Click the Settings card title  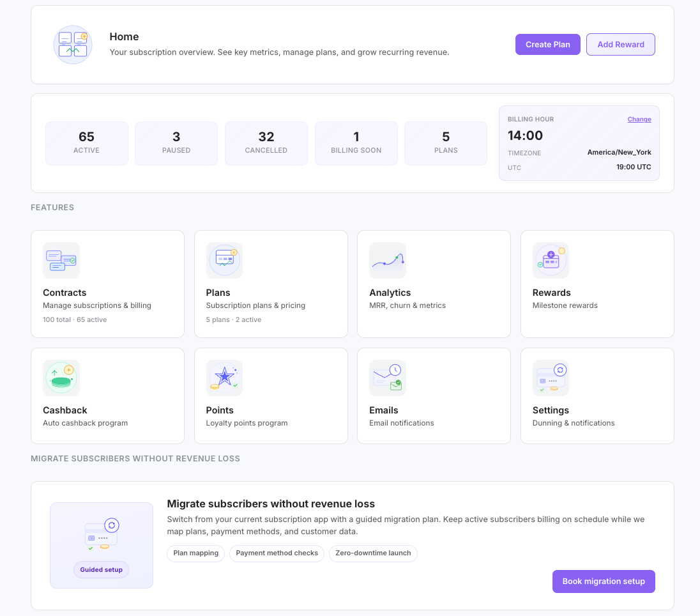click(x=551, y=410)
